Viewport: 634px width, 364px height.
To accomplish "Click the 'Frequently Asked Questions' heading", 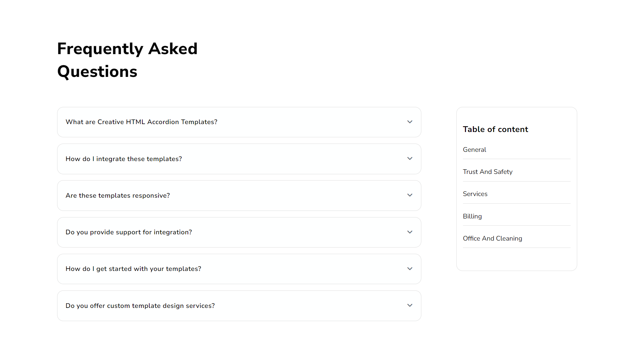I will (x=127, y=60).
